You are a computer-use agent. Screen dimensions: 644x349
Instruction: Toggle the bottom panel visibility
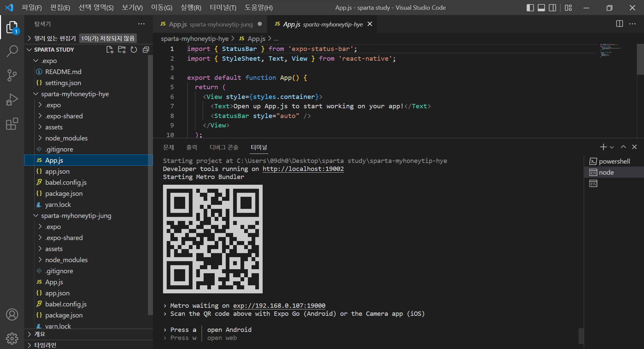pos(541,8)
